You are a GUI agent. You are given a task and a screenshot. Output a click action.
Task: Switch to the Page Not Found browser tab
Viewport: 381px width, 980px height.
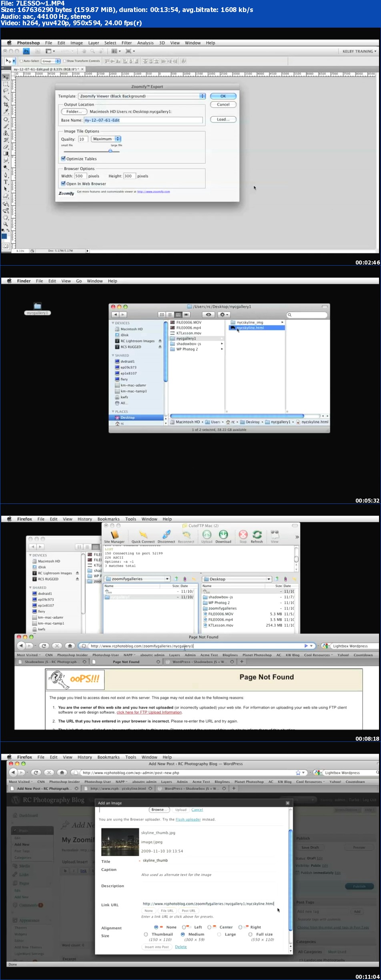point(126,662)
